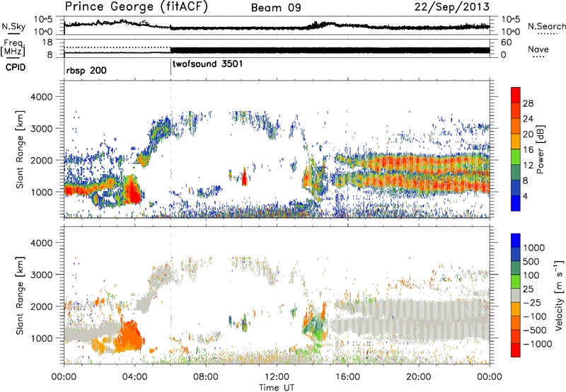Click the "Nave" legend label
566x392 pixels.
538,49
